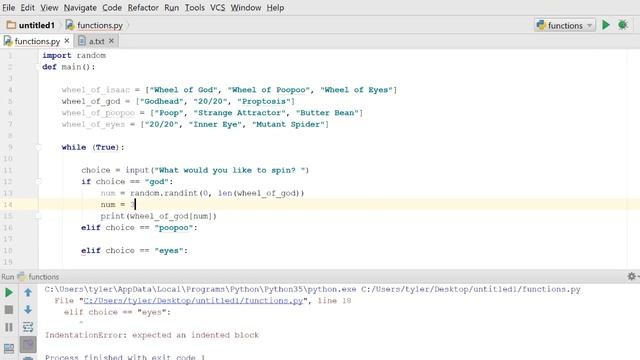The image size is (640, 360).
Task: Toggle soft-wrap icon in Run console
Action: coord(28,327)
